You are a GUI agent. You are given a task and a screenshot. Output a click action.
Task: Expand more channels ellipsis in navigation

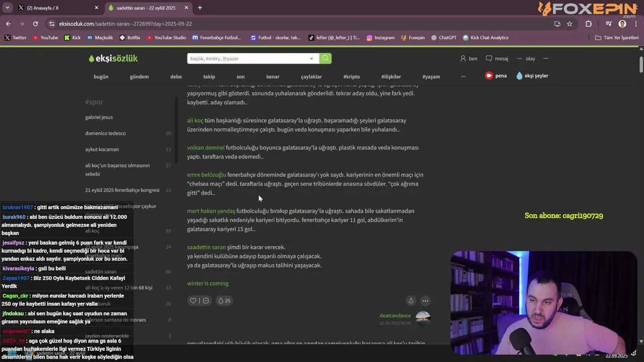[463, 76]
